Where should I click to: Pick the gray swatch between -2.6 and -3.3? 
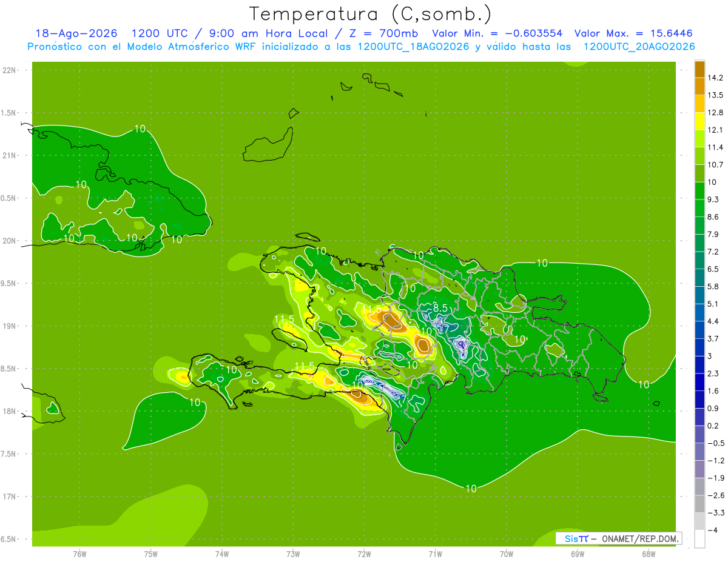(699, 504)
